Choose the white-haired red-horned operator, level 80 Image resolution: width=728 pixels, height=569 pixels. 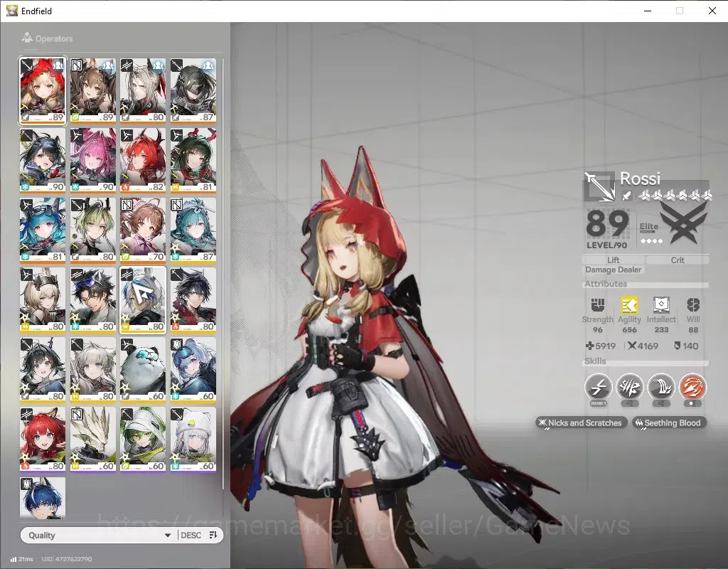[x=143, y=90]
